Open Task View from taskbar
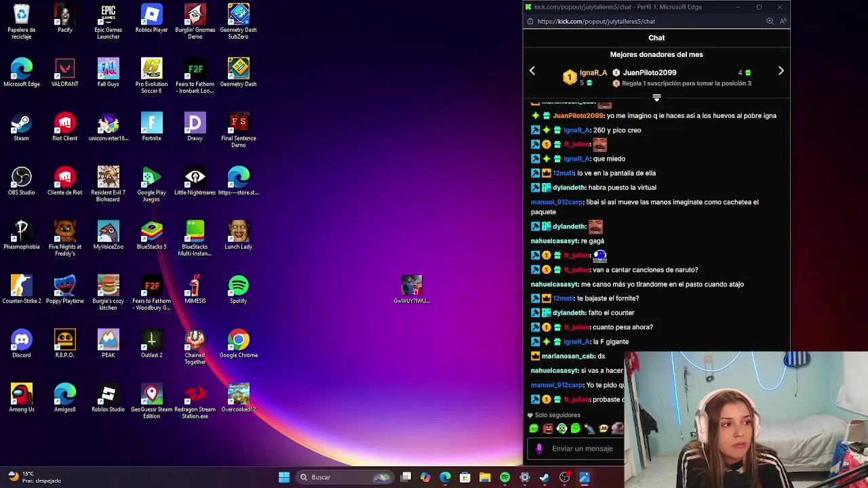Viewport: 868px width, 488px height. [x=406, y=477]
